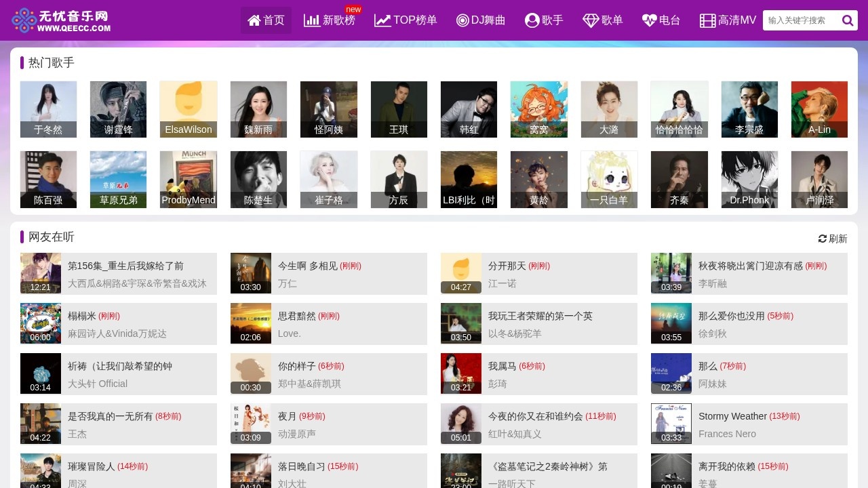This screenshot has width=868, height=488.
Task: Open the song Stormy Weather
Action: coord(732,416)
